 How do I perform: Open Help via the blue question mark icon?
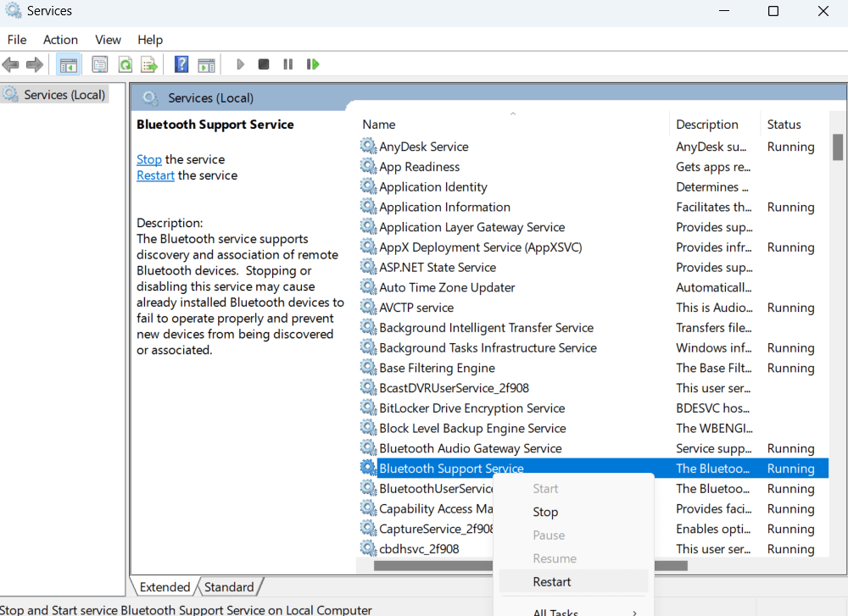click(x=181, y=64)
